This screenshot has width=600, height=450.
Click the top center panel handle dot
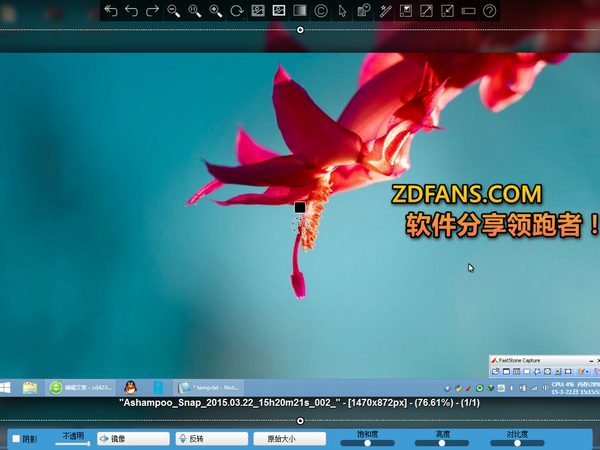300,30
